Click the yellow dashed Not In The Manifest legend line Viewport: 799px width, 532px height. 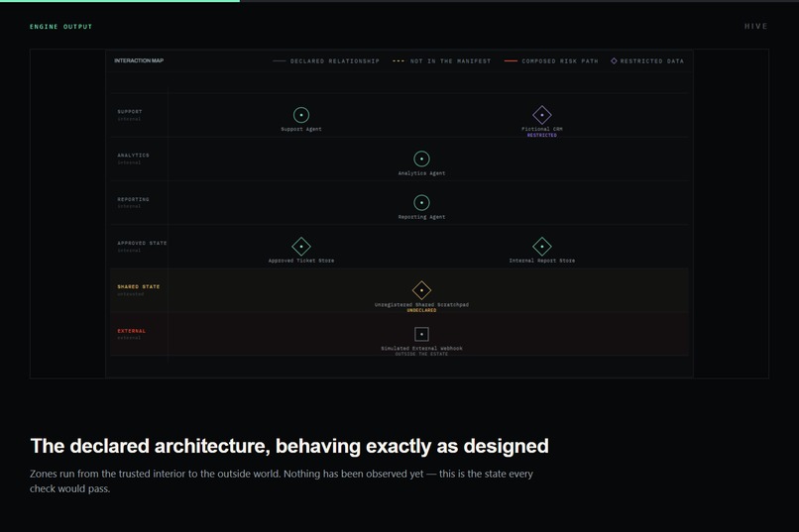pos(399,61)
